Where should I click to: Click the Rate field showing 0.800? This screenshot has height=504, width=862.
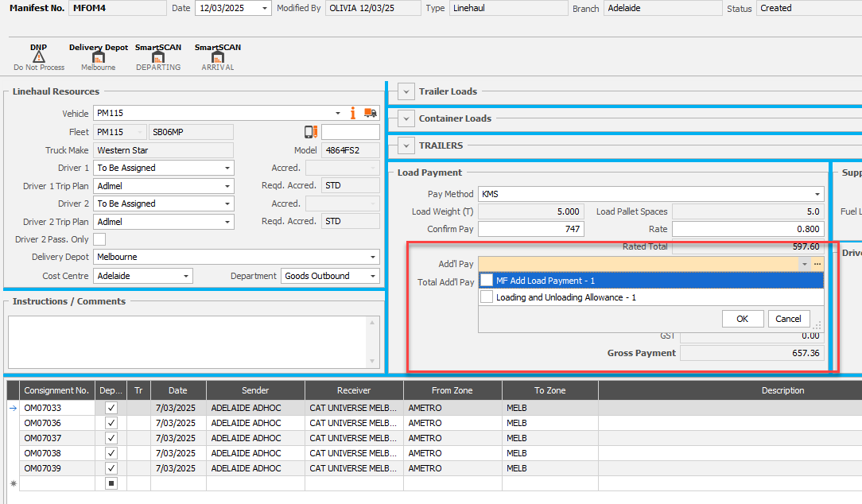click(x=748, y=229)
